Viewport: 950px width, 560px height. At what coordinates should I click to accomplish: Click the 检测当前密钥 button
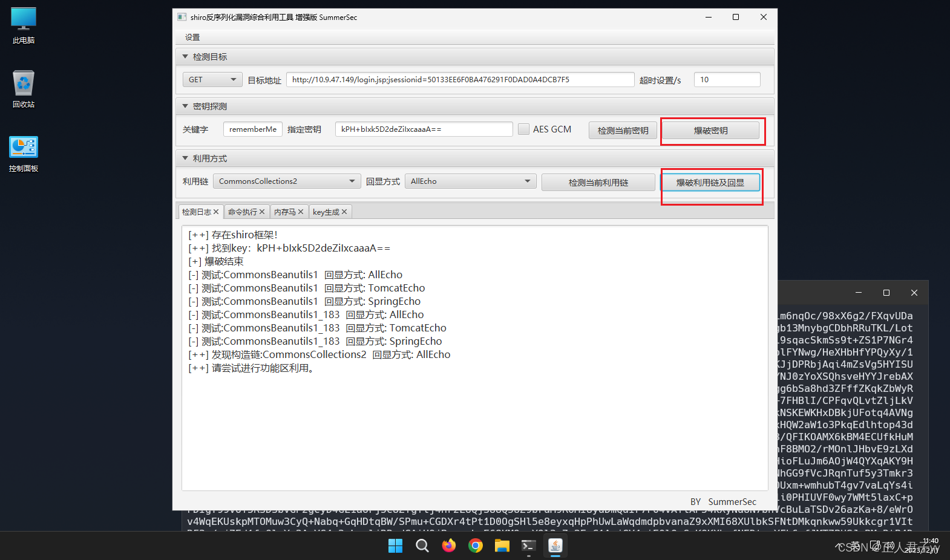[x=623, y=130]
